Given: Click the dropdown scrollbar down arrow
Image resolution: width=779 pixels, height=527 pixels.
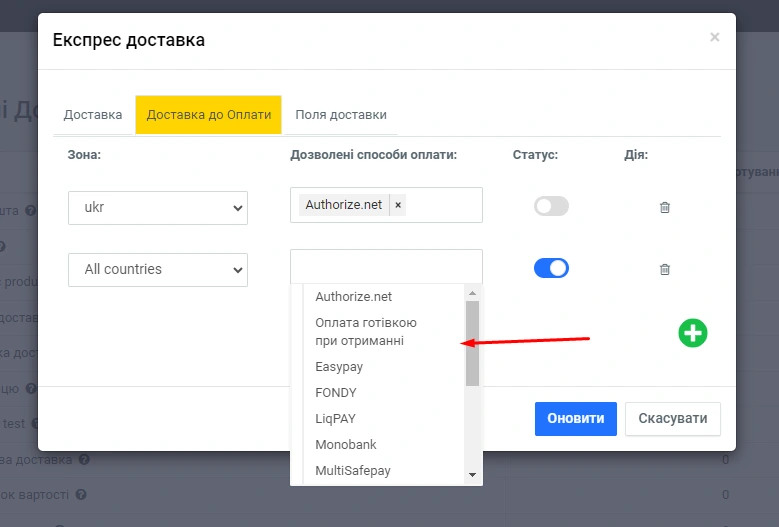Looking at the screenshot, I should (473, 475).
